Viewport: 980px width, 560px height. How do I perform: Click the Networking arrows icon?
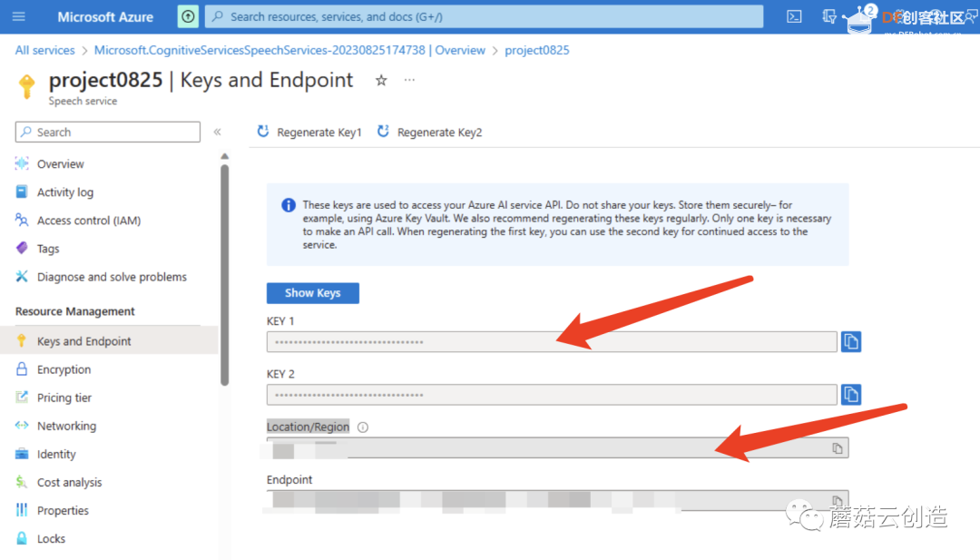[x=22, y=425]
